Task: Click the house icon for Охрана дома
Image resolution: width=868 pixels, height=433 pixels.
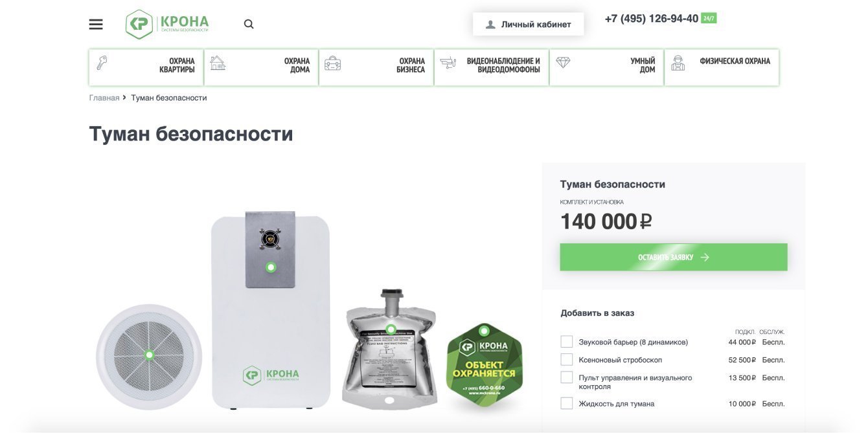Action: pyautogui.click(x=218, y=63)
